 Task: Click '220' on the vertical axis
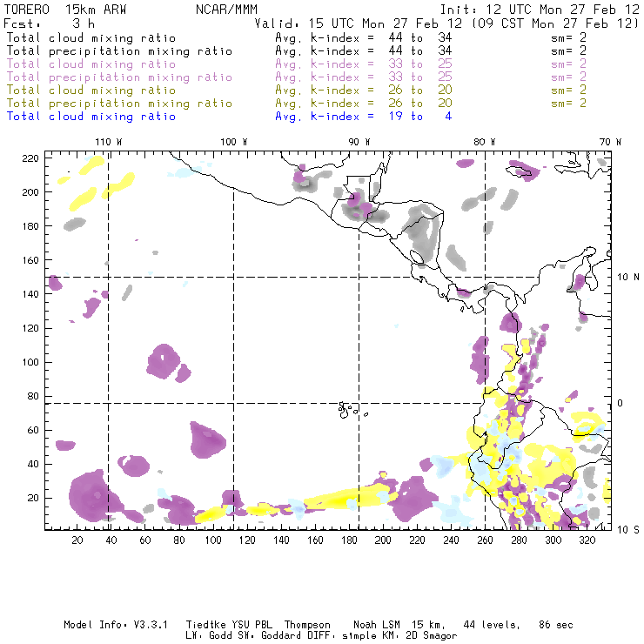[x=30, y=158]
